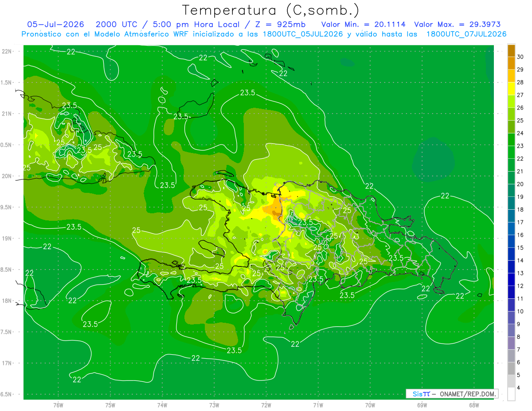Click the legend value '6'

519,362
